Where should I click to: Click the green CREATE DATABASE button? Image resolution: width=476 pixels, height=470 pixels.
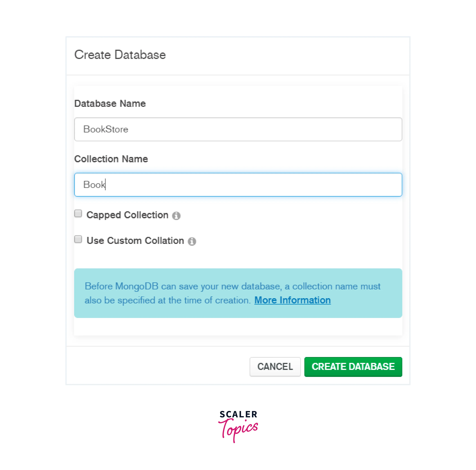click(353, 367)
